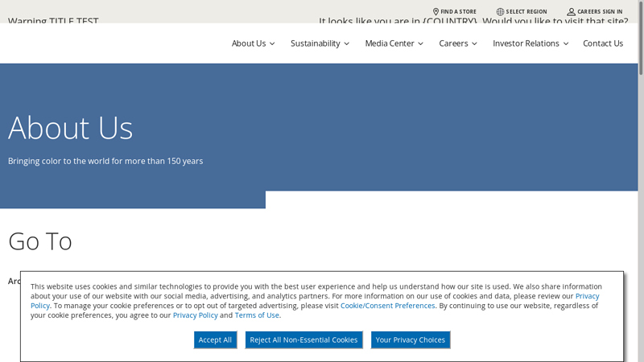Viewport: 644px width, 362px height.
Task: Click the Select Region globe icon
Action: tap(500, 11)
